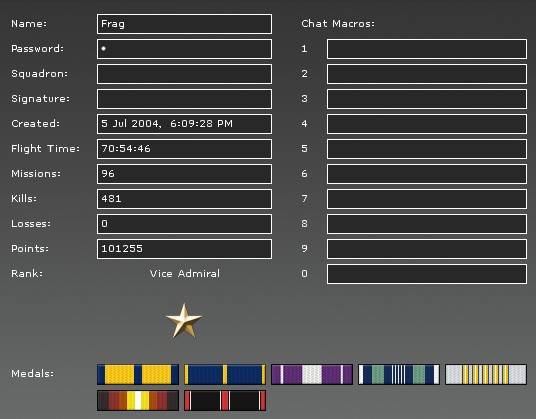Click the Flight Time field 70:54:46
The height and width of the screenshot is (419, 536).
coord(185,149)
